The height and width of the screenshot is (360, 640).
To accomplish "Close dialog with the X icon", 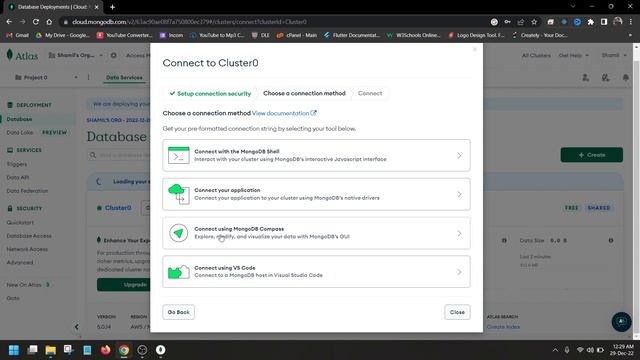I will (475, 49).
